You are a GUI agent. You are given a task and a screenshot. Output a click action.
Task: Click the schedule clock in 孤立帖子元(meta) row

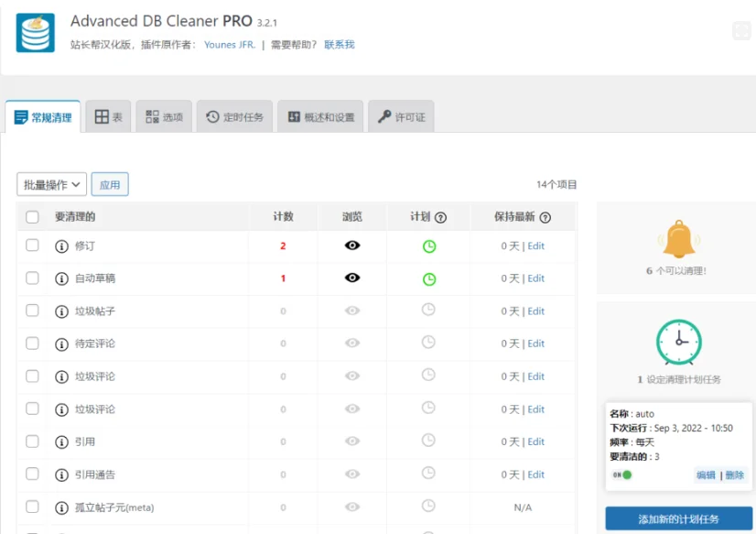point(428,506)
